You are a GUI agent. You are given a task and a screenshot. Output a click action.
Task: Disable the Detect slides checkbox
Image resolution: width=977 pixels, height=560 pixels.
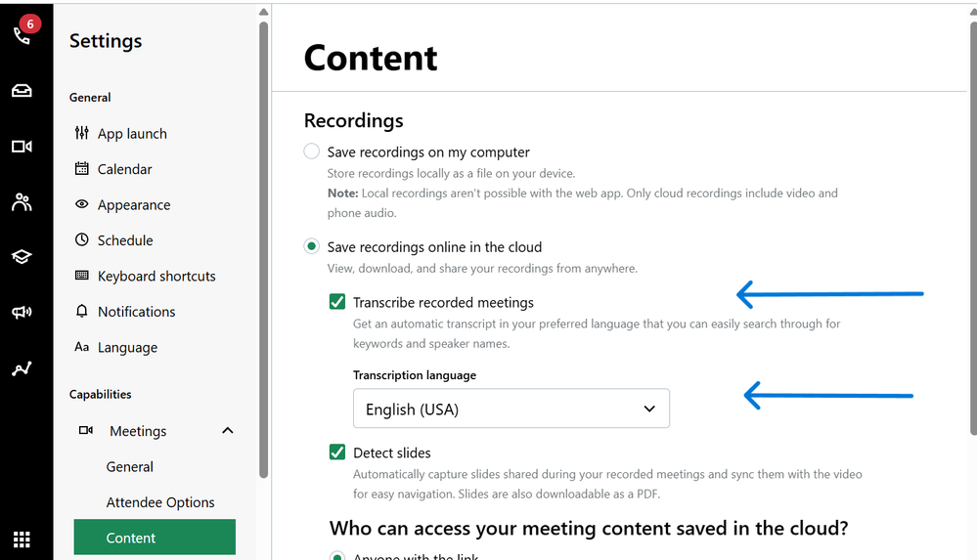[x=337, y=452]
